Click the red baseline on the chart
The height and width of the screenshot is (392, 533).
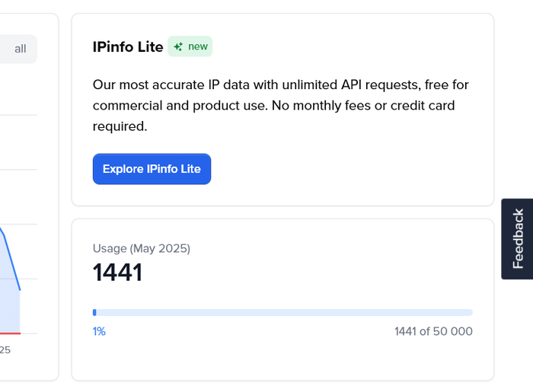pyautogui.click(x=9, y=333)
